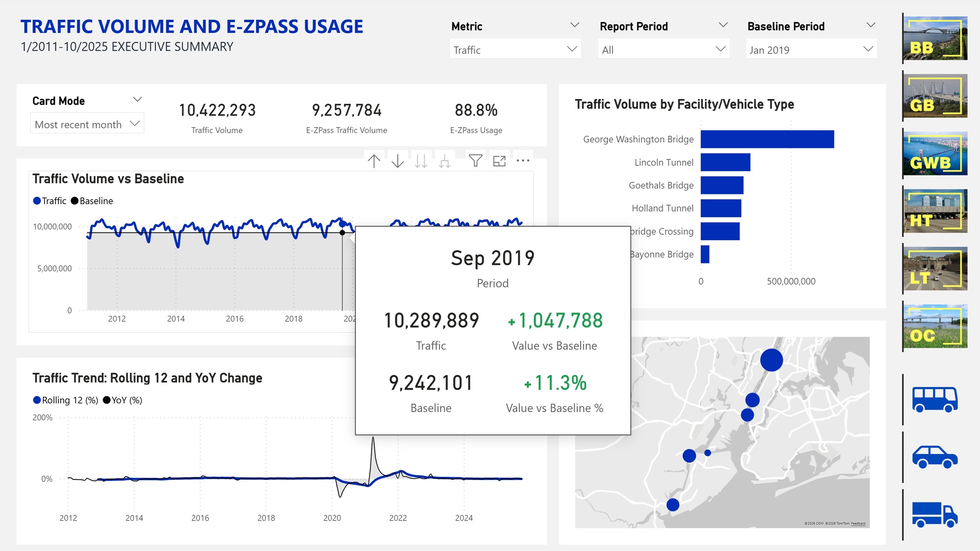Open more options ellipsis on chart
The image size is (980, 551).
(523, 161)
